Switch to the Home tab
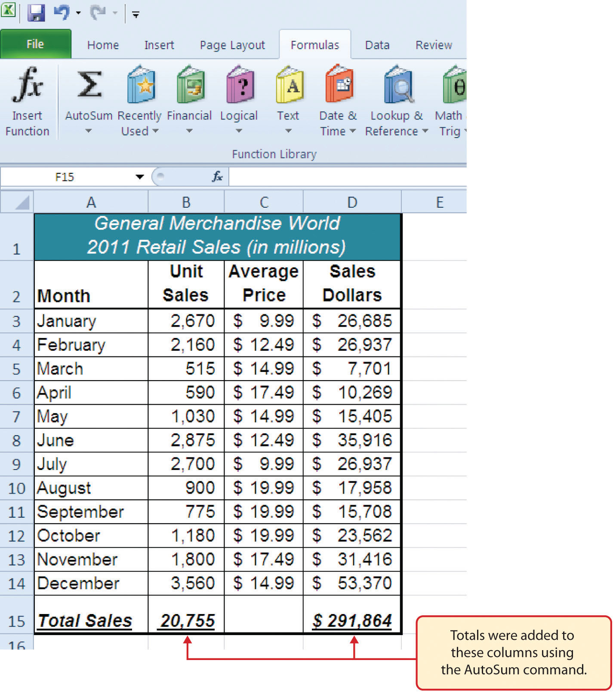Viewport: 616px width, 694px height. pyautogui.click(x=103, y=45)
